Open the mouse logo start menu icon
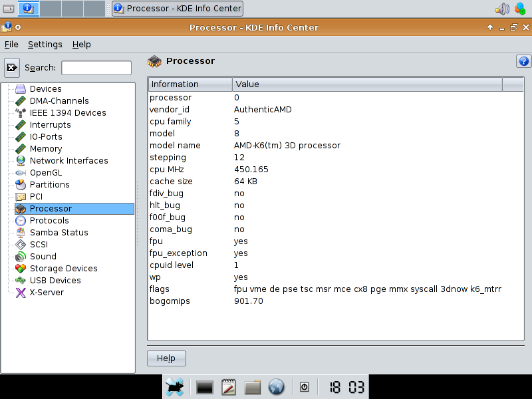 tap(175, 387)
